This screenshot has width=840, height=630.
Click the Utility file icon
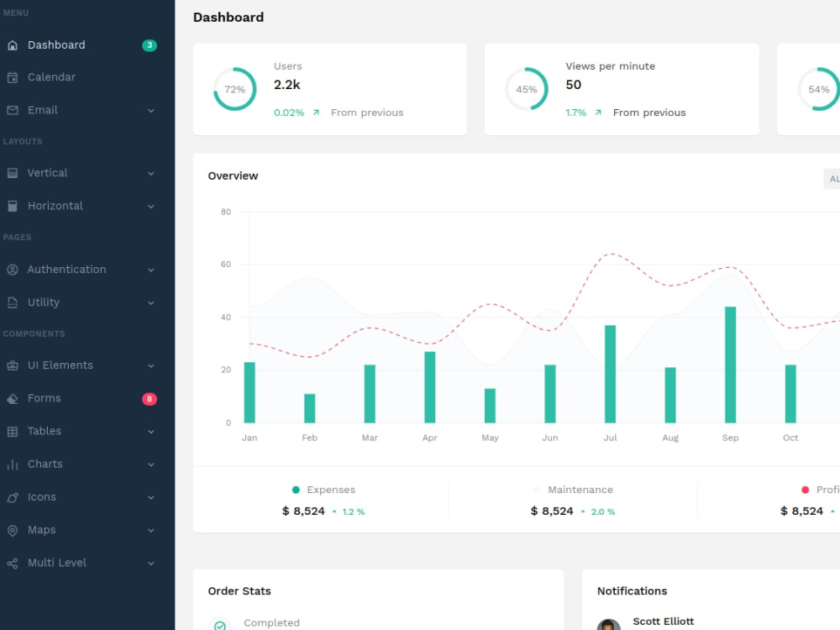coord(13,302)
